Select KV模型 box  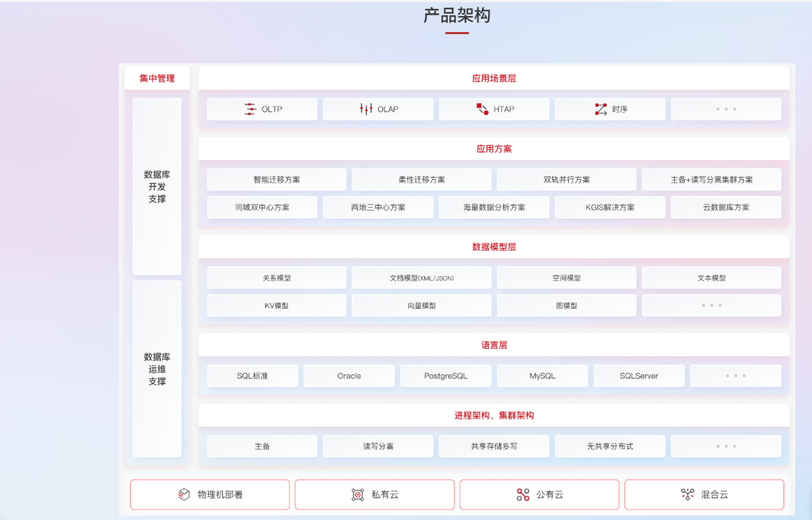coord(276,305)
